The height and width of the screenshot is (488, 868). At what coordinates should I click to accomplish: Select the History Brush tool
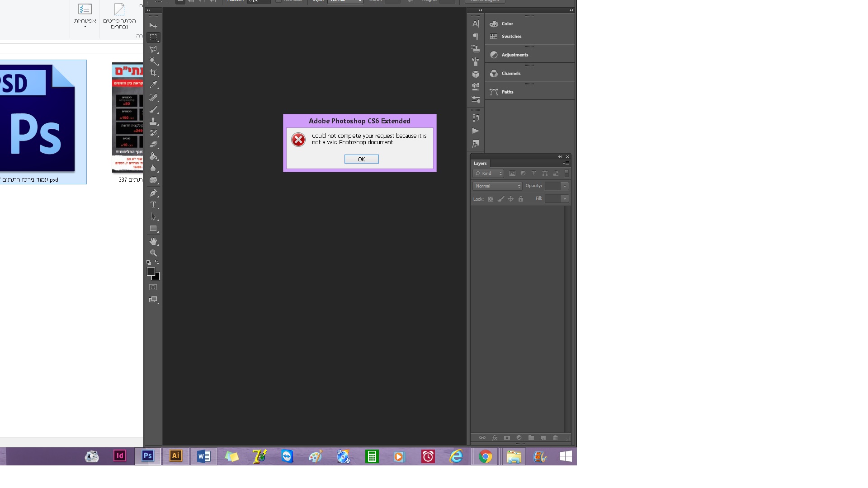(x=153, y=133)
